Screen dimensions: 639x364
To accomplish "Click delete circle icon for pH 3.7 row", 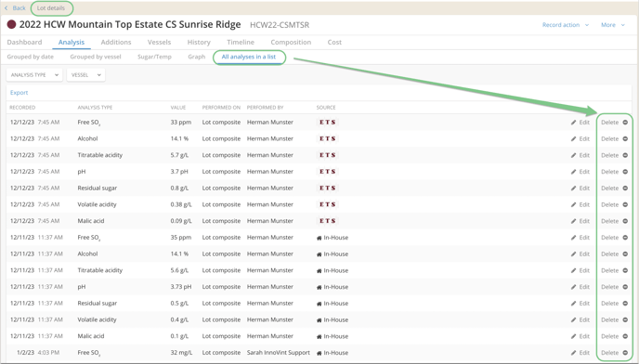I will (x=625, y=172).
